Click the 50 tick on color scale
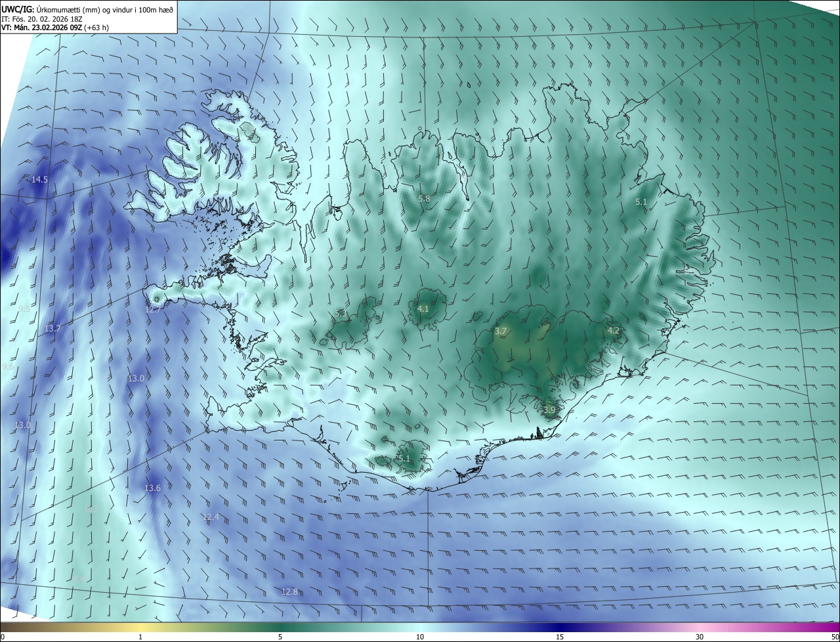 click(835, 637)
